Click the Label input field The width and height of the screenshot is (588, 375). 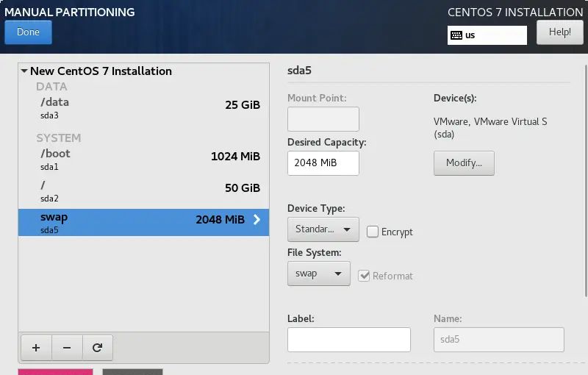point(349,340)
